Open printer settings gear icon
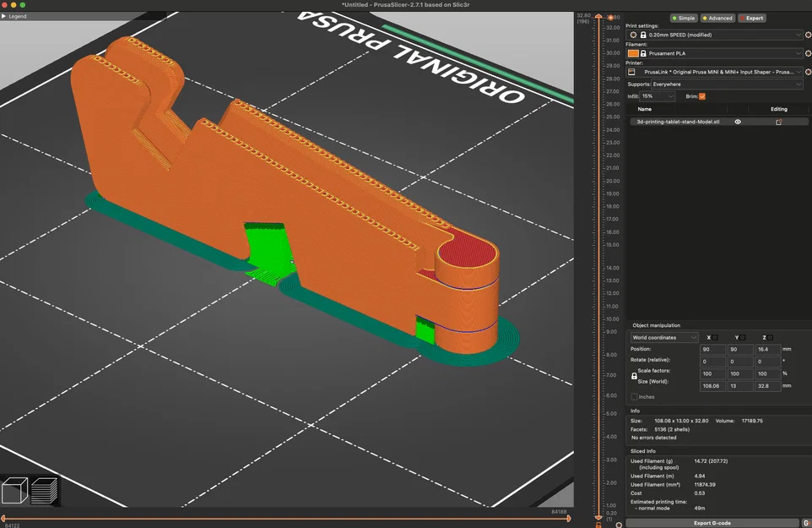The width and height of the screenshot is (812, 528). pos(807,72)
